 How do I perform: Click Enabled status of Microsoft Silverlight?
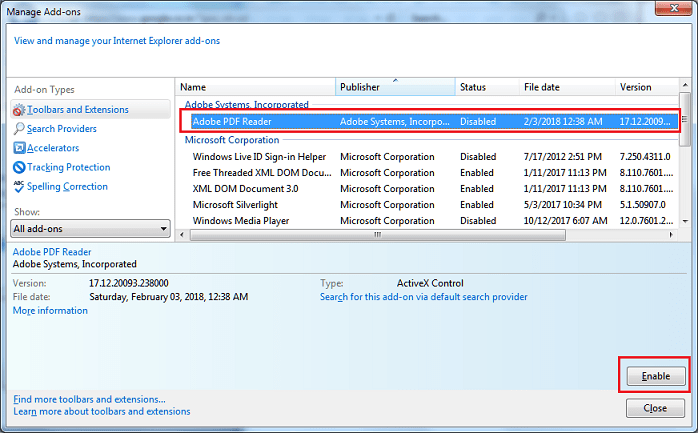(477, 205)
